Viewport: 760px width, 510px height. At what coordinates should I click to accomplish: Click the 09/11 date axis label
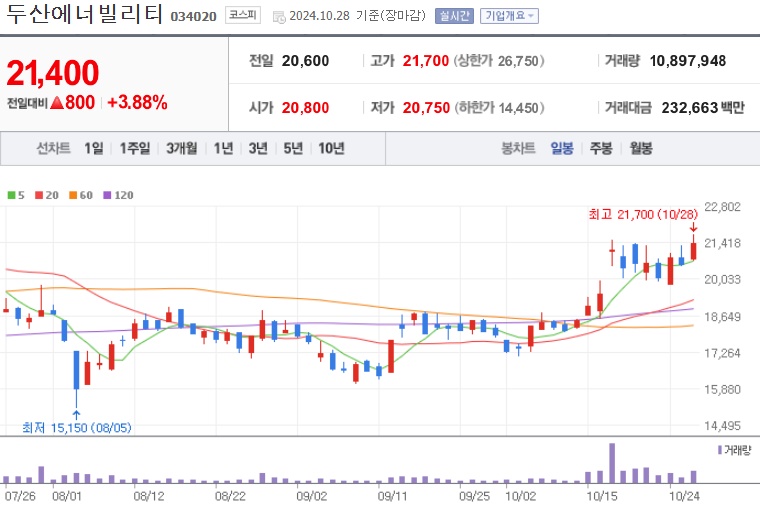point(392,496)
